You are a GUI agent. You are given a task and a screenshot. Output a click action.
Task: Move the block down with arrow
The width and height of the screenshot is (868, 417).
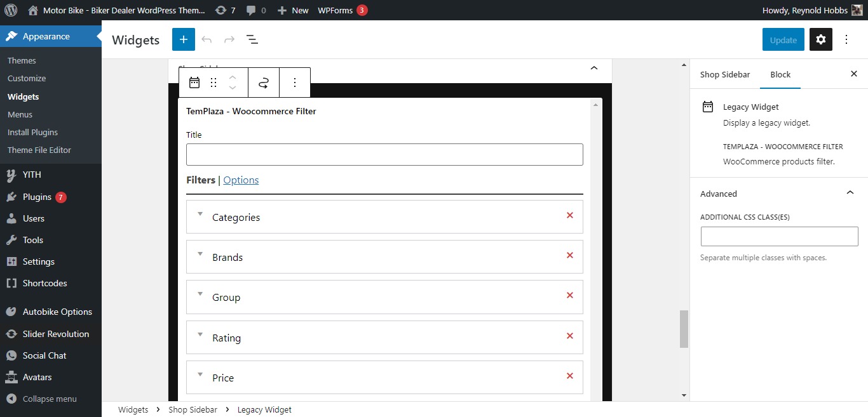point(233,88)
